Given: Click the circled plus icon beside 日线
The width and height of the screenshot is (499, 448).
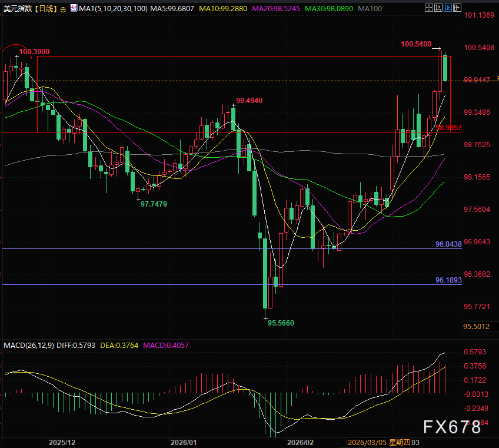Looking at the screenshot, I should (63, 9).
